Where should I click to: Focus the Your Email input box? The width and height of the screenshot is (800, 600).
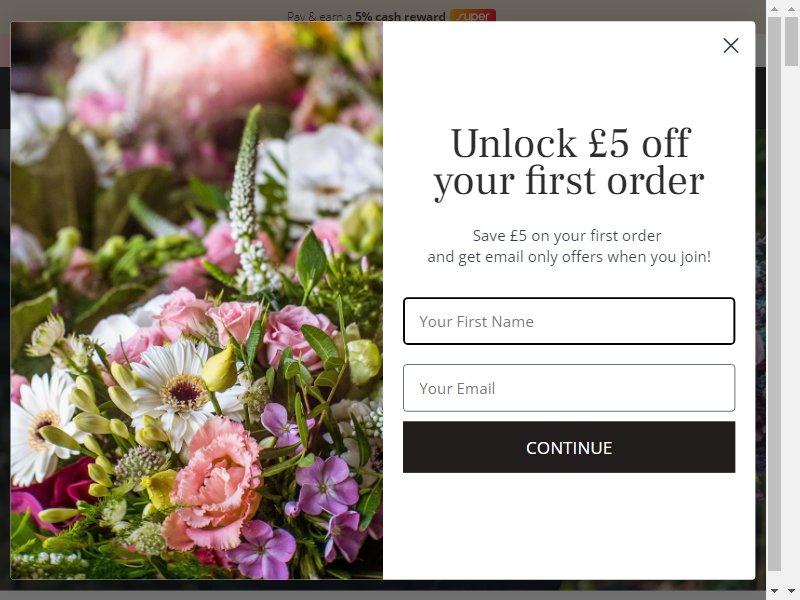pos(569,388)
